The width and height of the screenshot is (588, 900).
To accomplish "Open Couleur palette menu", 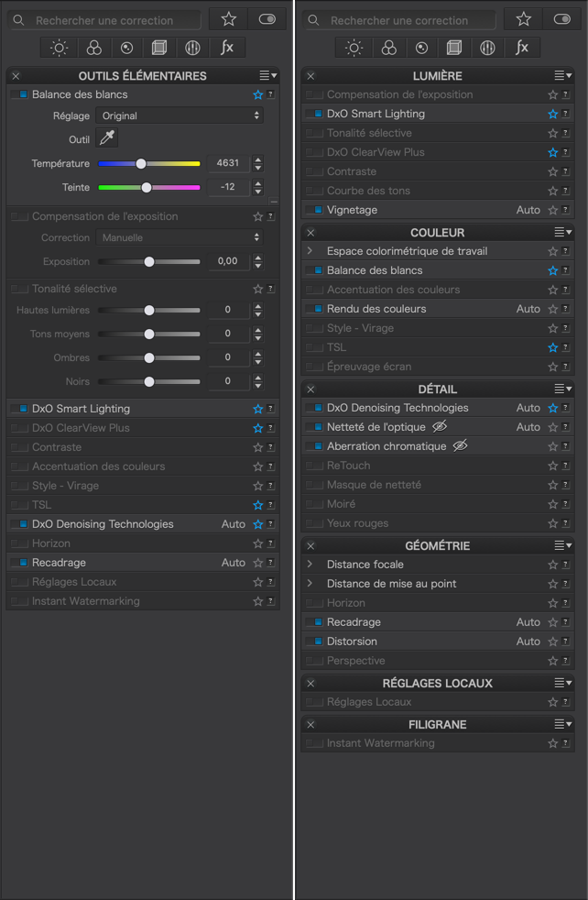I will tap(562, 233).
